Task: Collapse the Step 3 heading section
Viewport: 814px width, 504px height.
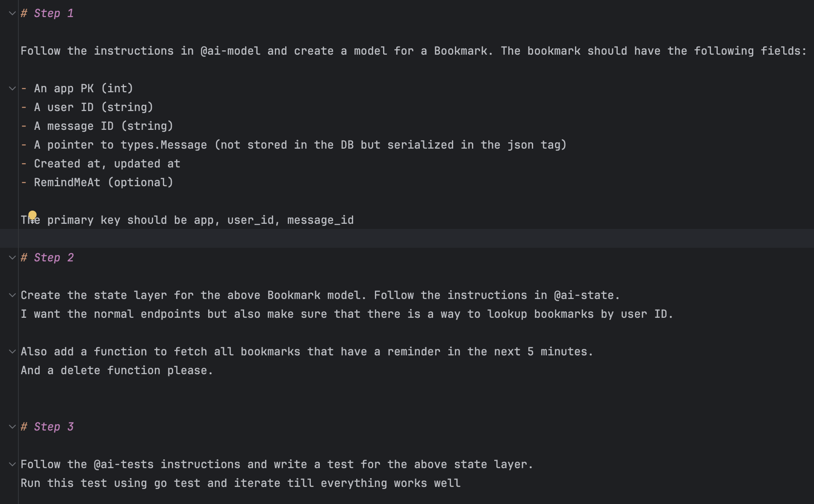Action: point(12,427)
